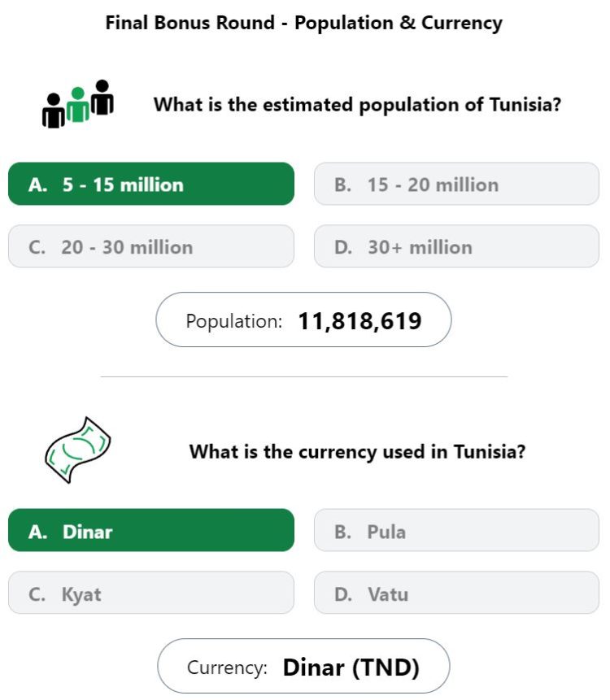The height and width of the screenshot is (700, 610).
Task: Click the green person in the people icon
Action: click(x=78, y=105)
